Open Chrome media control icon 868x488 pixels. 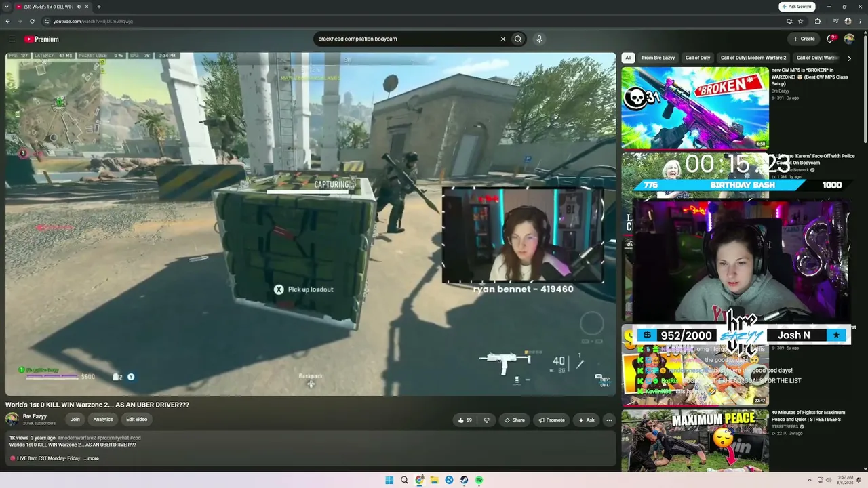pyautogui.click(x=837, y=21)
